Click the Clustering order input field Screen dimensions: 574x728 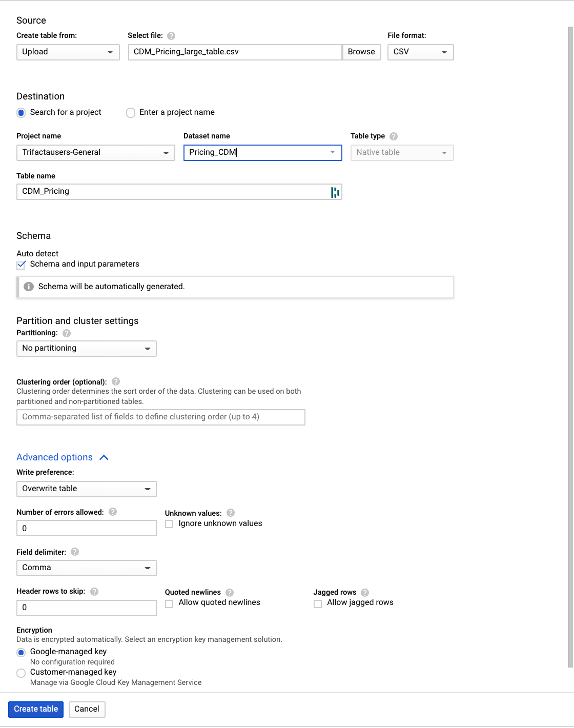coord(160,417)
